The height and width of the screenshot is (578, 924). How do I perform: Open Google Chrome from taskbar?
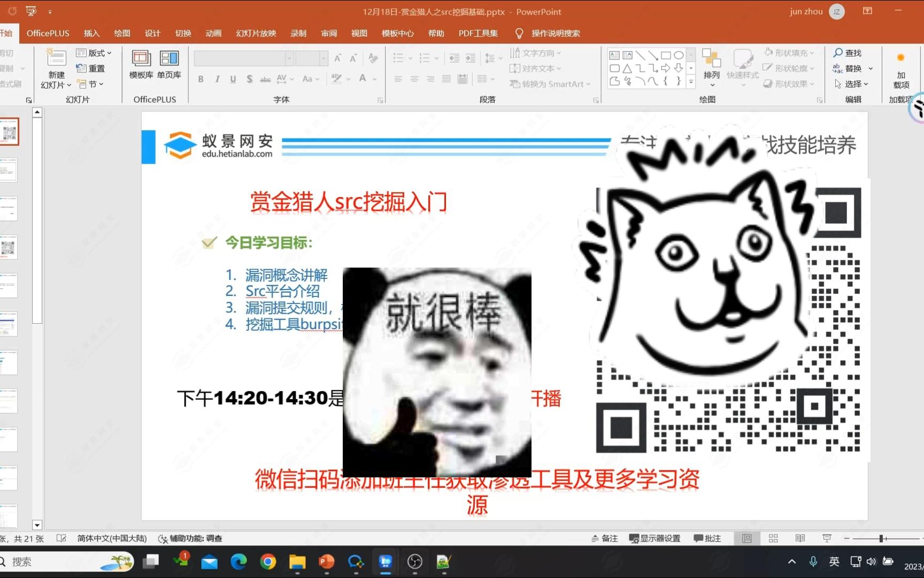point(268,562)
